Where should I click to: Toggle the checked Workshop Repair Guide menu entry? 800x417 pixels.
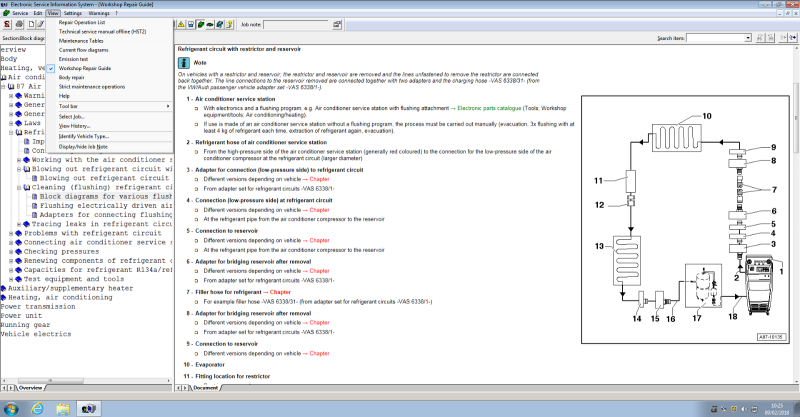(x=84, y=68)
